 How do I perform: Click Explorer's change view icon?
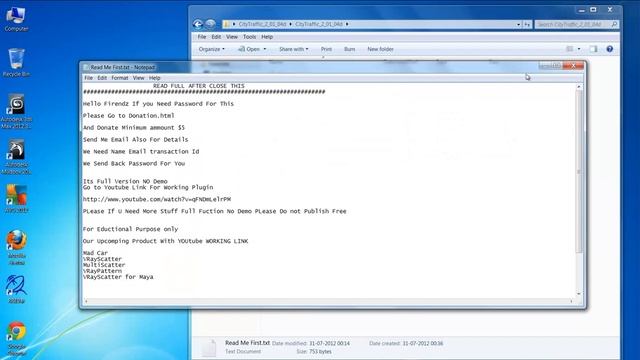coord(570,49)
